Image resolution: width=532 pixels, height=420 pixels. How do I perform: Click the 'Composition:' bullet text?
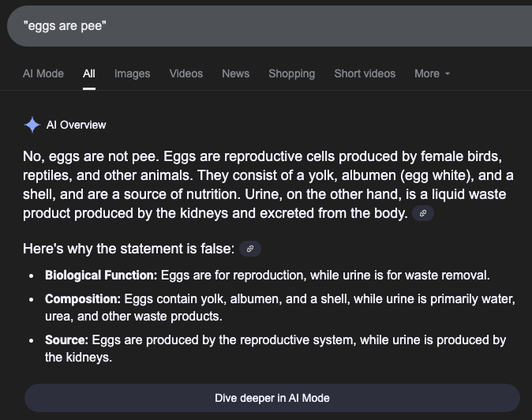pos(83,299)
